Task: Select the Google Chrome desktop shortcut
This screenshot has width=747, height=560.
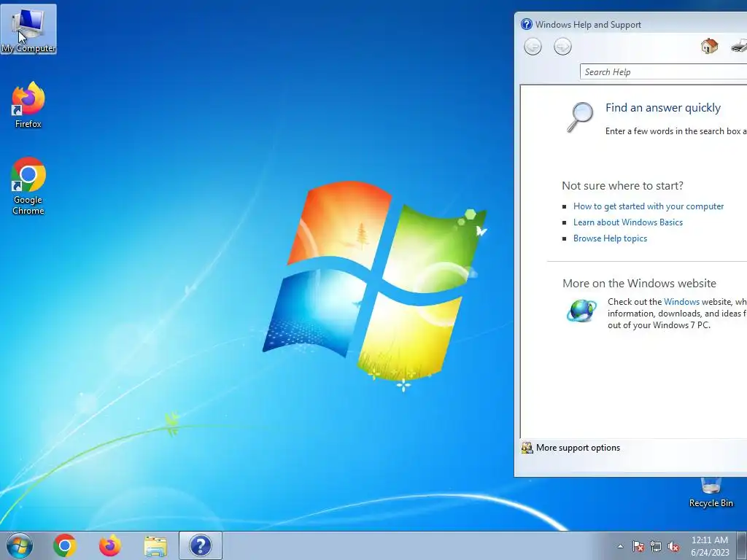Action: coord(28,186)
